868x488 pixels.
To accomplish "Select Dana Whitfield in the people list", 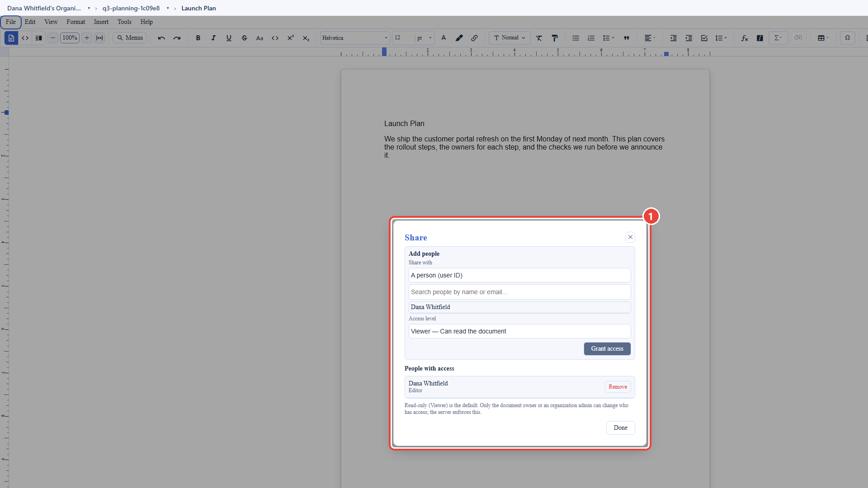I will pos(519,307).
